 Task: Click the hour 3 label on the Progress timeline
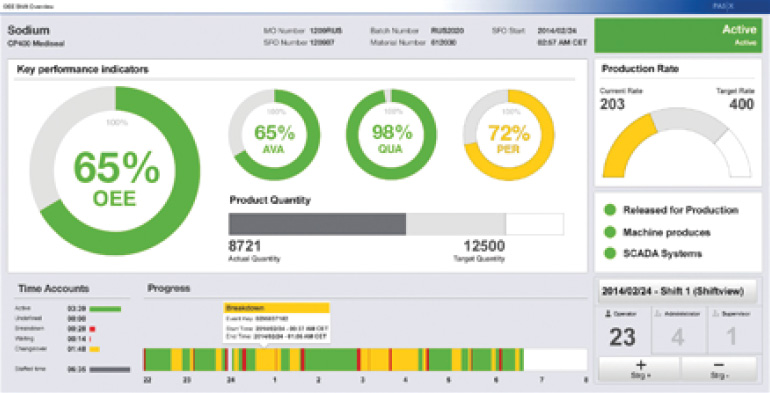click(362, 380)
